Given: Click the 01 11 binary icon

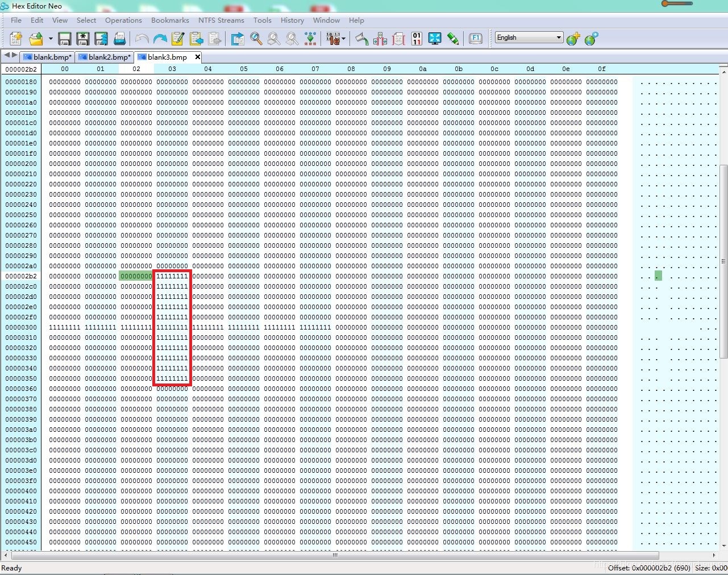Looking at the screenshot, I should pos(417,39).
